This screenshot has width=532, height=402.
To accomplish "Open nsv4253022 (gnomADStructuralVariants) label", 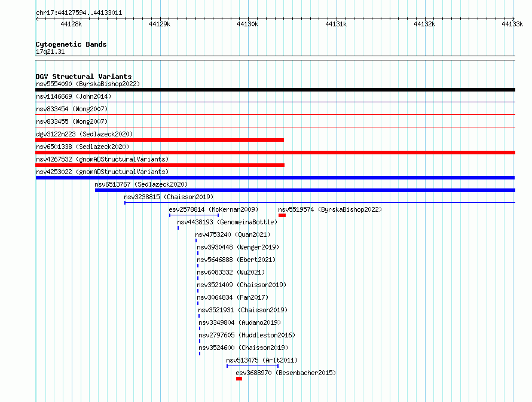I will coord(102,172).
